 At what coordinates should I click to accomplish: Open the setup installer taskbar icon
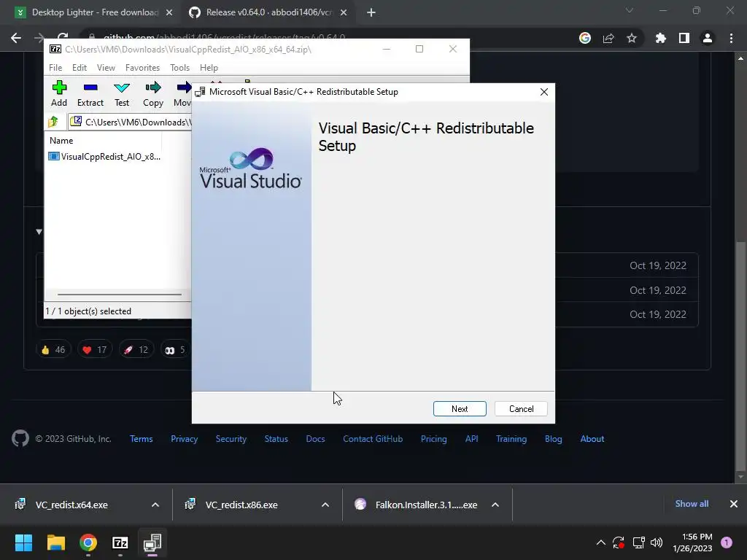(152, 542)
